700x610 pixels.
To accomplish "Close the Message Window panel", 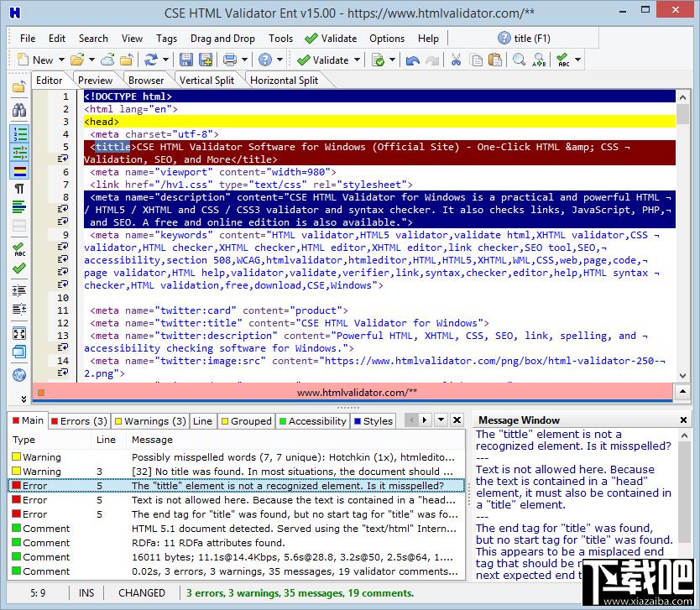I will point(683,420).
